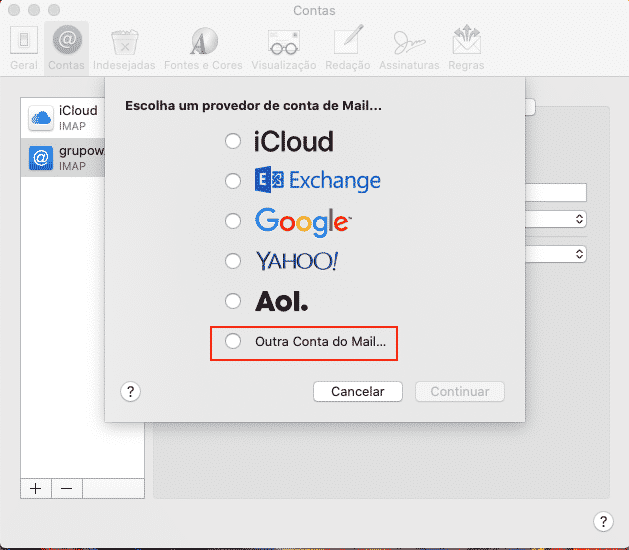Open the Contas preferences pane
The height and width of the screenshot is (550, 629).
(x=67, y=48)
